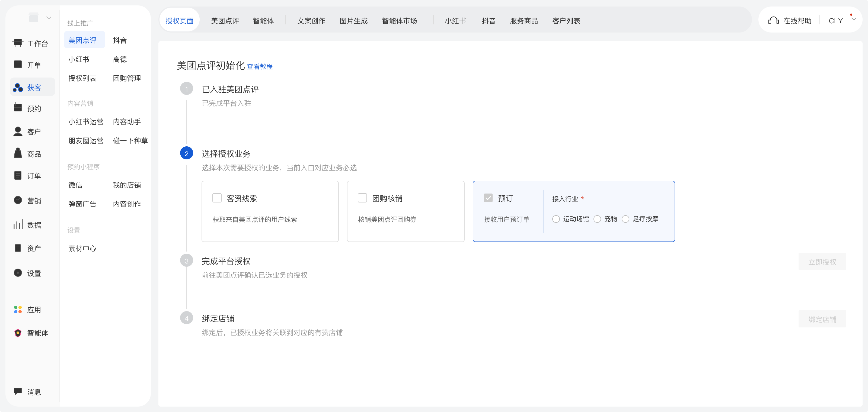Screen dimensions: 868x412
Task: Open the 素材中心 submenu item
Action: tap(82, 248)
